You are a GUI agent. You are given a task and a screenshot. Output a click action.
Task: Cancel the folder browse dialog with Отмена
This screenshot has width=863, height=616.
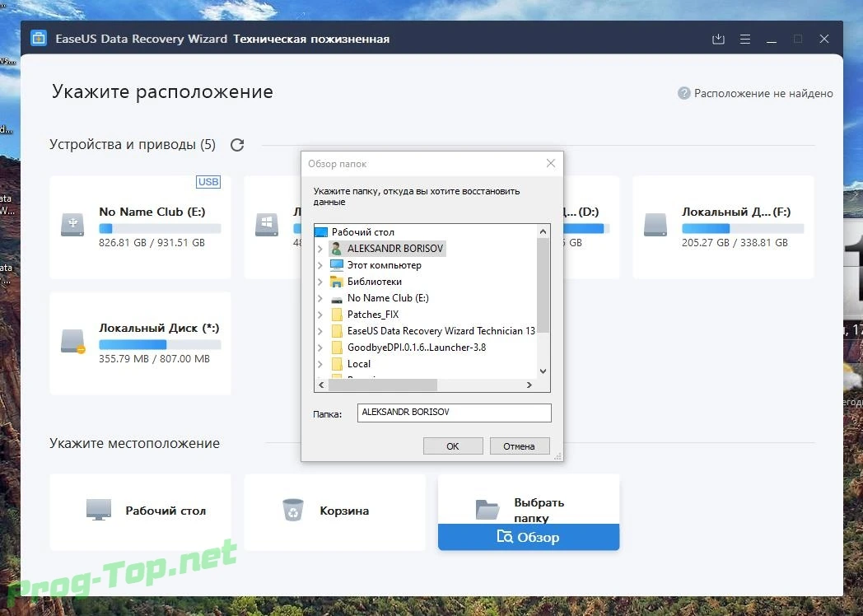coord(519,446)
